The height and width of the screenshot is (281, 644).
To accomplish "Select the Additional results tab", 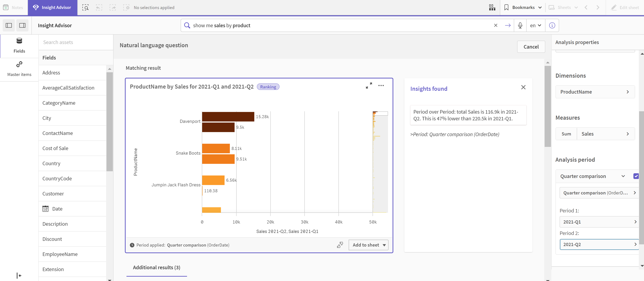I will (156, 267).
